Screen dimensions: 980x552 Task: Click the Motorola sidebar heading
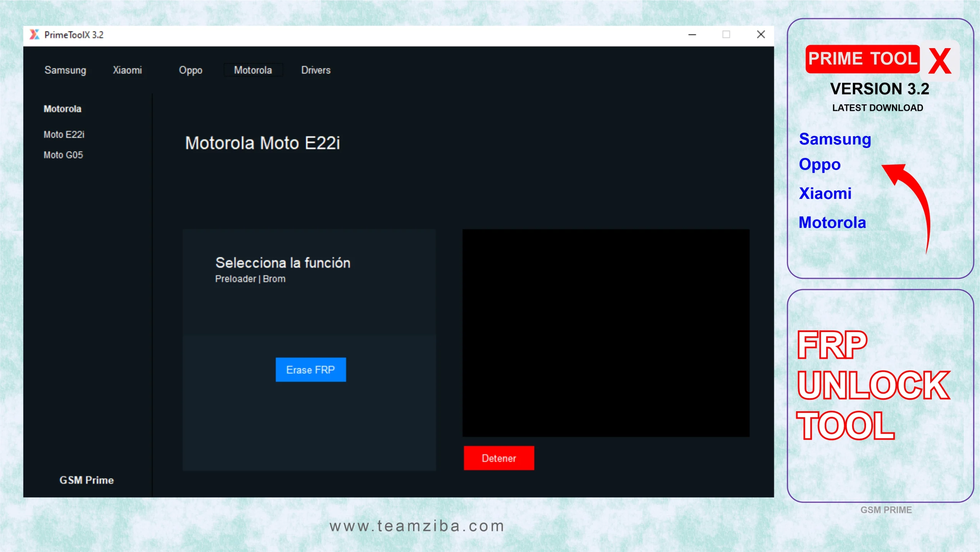pyautogui.click(x=62, y=109)
